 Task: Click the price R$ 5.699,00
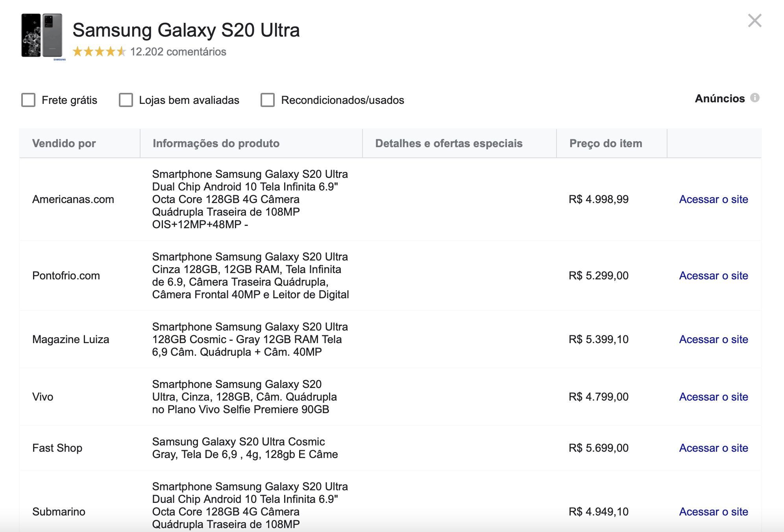[599, 448]
